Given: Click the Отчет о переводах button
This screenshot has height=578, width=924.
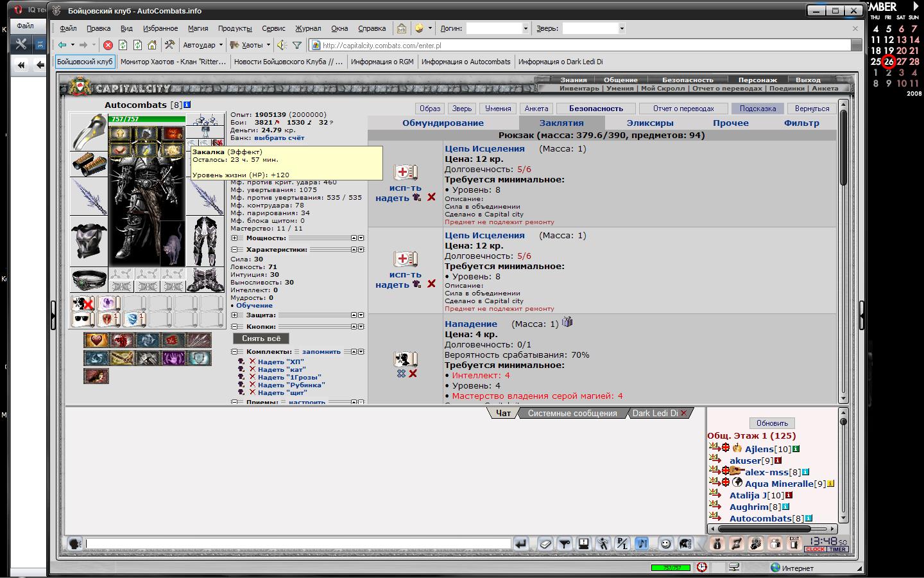Looking at the screenshot, I should pos(683,109).
